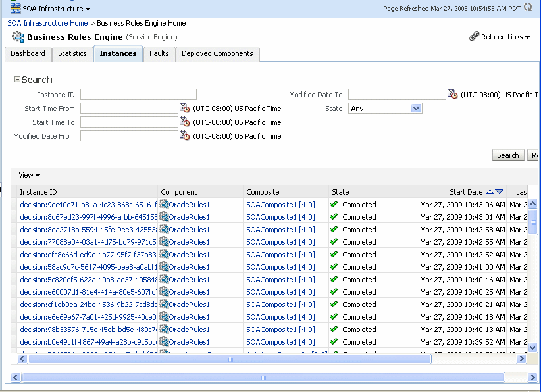Click the Related Links chain icon

tap(474, 37)
